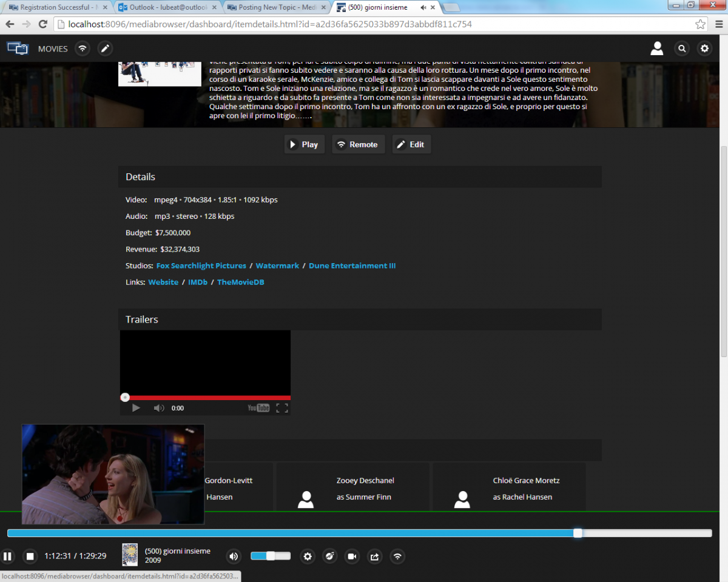This screenshot has height=582, width=728.
Task: Click the remote wifi icon in header
Action: pos(83,48)
